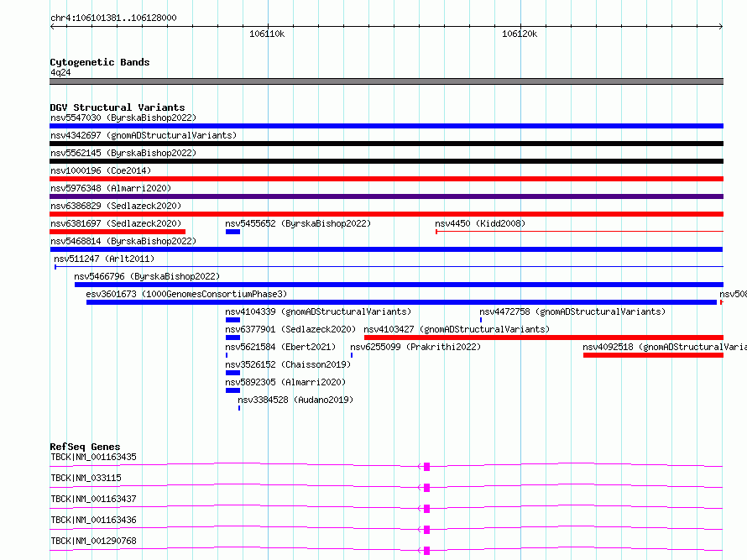747x560 pixels.
Task: Click the Cytogenetic Bands track title
Action: 100,62
